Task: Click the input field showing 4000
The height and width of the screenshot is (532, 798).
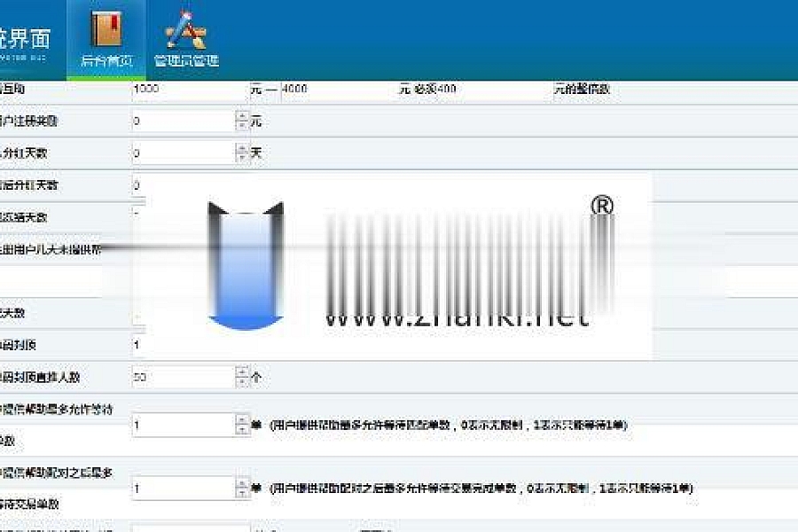Action: 339,90
